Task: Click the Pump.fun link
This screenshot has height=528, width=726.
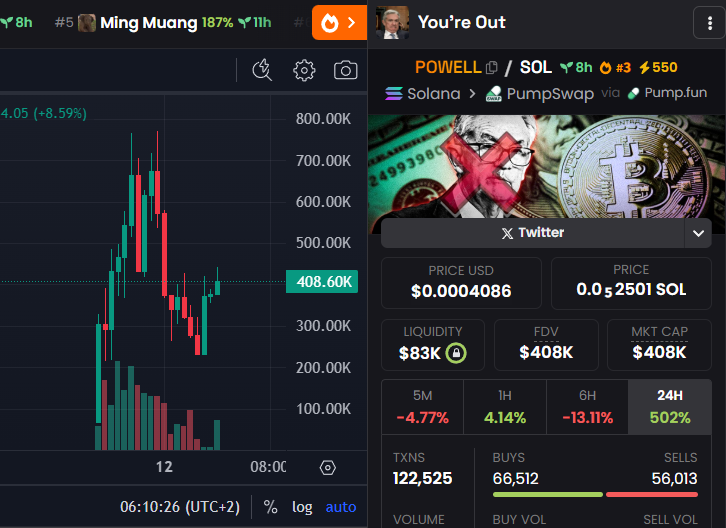Action: 667,93
